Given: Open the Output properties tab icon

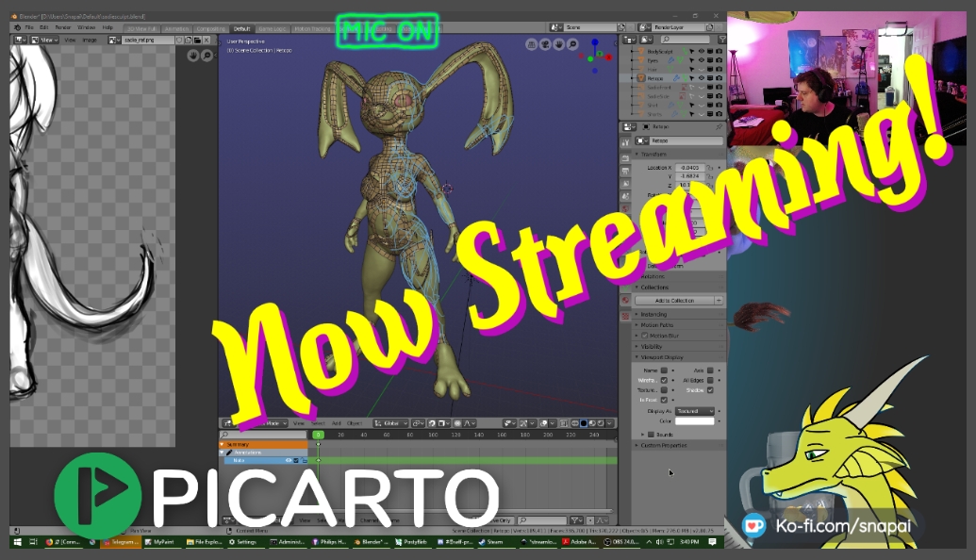Looking at the screenshot, I should coord(625,171).
